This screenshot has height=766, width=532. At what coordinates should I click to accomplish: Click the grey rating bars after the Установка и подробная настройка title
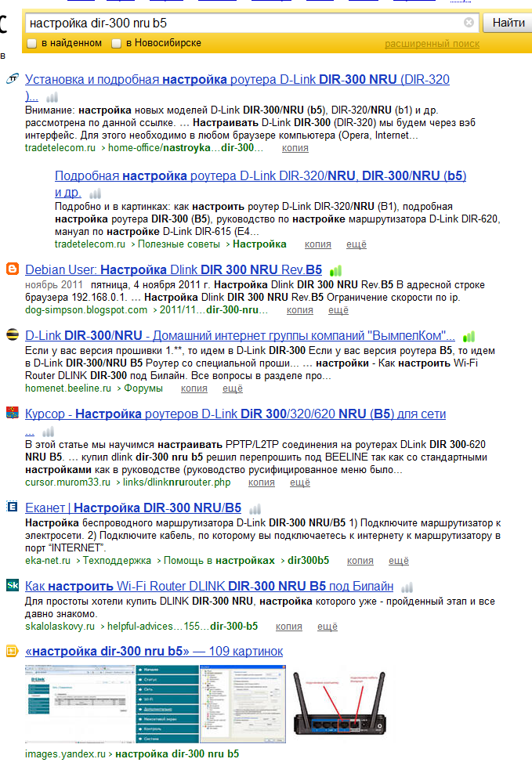click(52, 97)
